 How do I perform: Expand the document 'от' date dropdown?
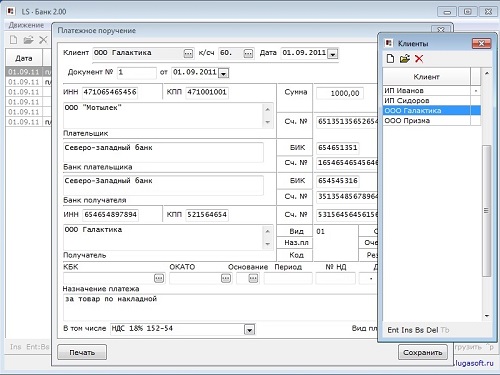pyautogui.click(x=223, y=73)
